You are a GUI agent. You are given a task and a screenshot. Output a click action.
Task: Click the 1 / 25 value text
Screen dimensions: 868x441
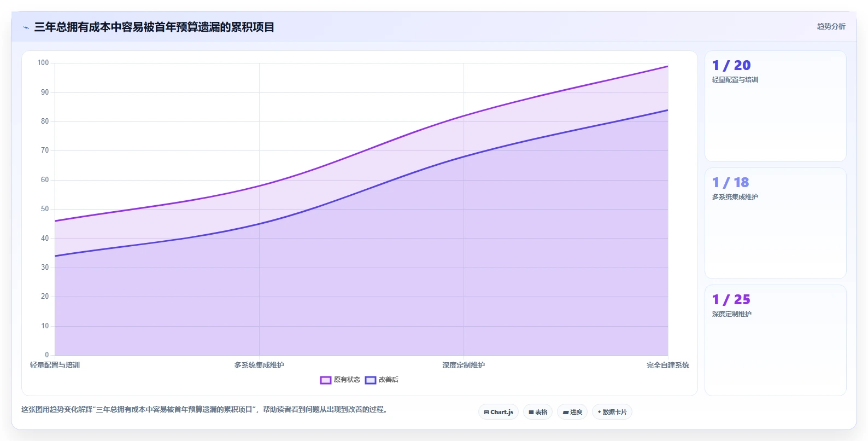731,300
